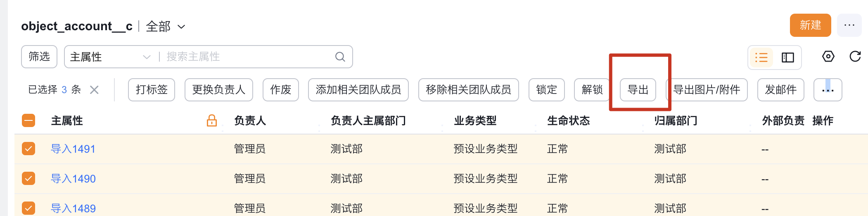
Task: Refresh the account list
Action: [855, 57]
